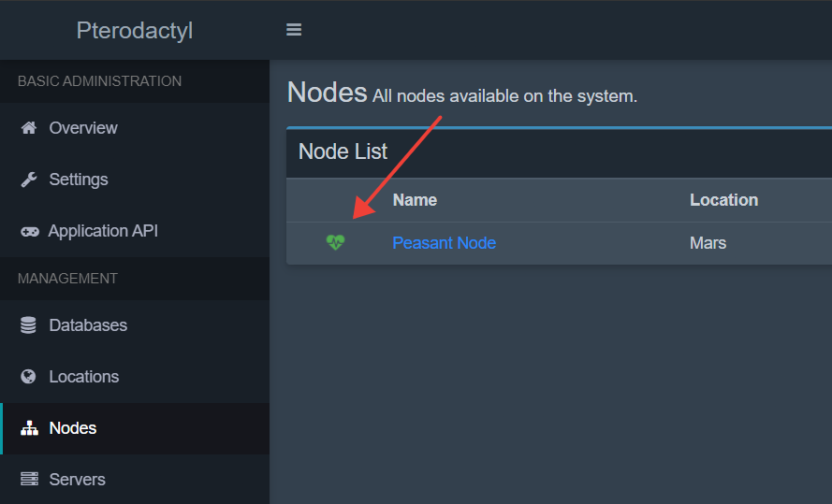Image resolution: width=832 pixels, height=504 pixels.
Task: Click the Mars location cell
Action: [708, 243]
